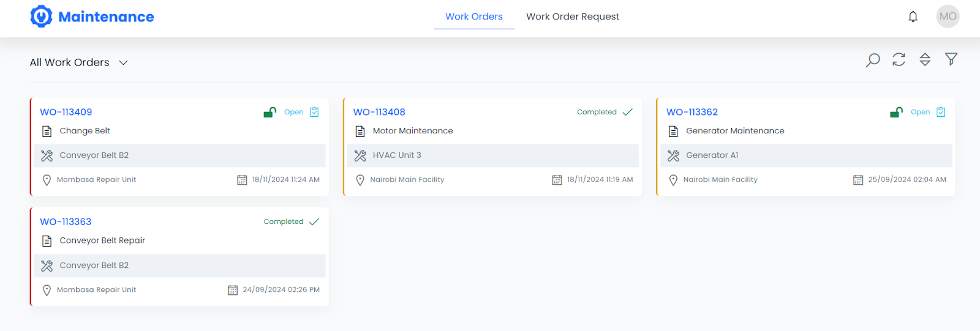Select the Generator Maintenance title text

click(x=735, y=131)
